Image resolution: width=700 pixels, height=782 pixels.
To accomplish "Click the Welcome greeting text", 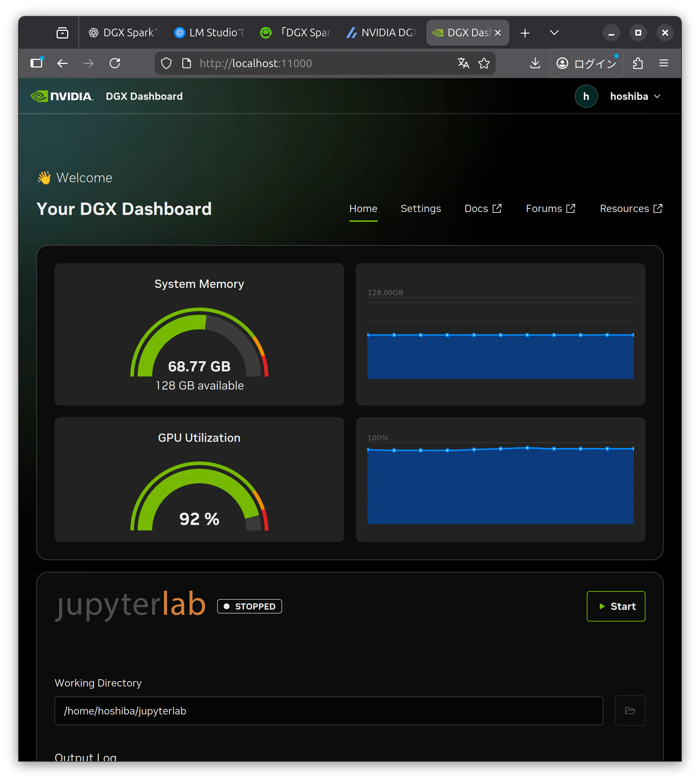I will 84,178.
